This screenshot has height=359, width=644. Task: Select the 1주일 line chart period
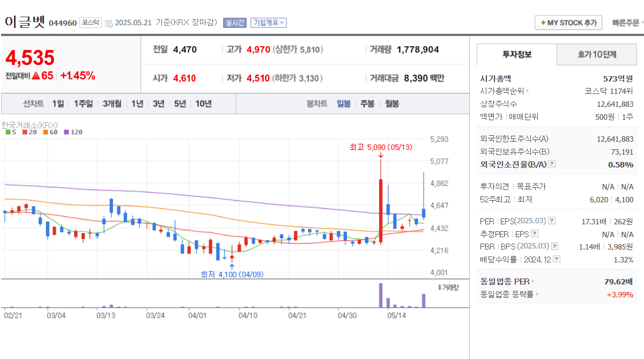point(83,104)
